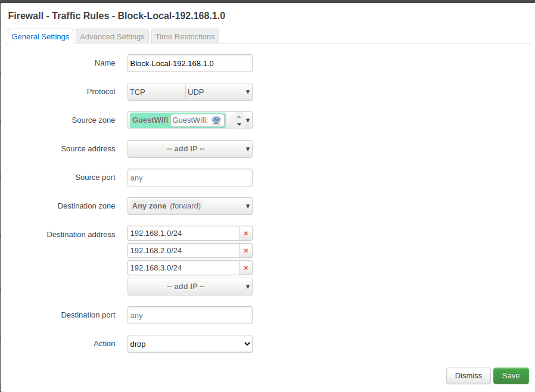This screenshot has height=392, width=535.
Task: Remove the 192.168.1.0/24 destination address
Action: click(246, 234)
